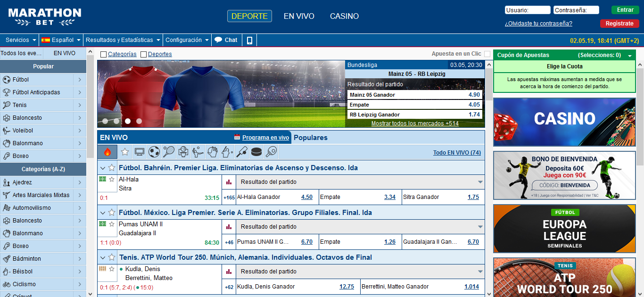The width and height of the screenshot is (644, 297).
Task: Expand the Servicios dropdown menu
Action: pyautogui.click(x=20, y=40)
